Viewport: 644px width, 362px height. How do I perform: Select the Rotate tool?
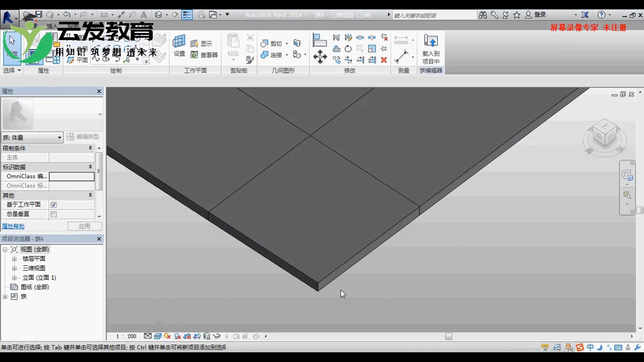[x=348, y=49]
